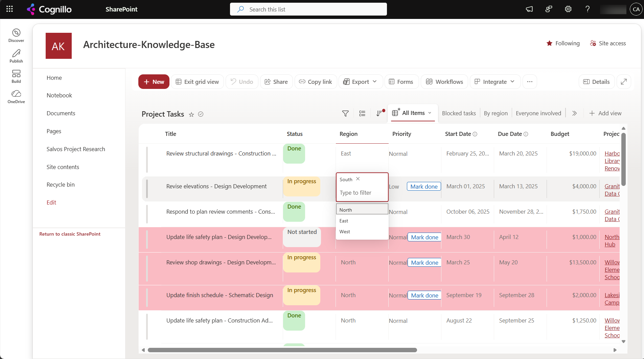Click the New button
Screen dimensions: 644x359
click(154, 82)
